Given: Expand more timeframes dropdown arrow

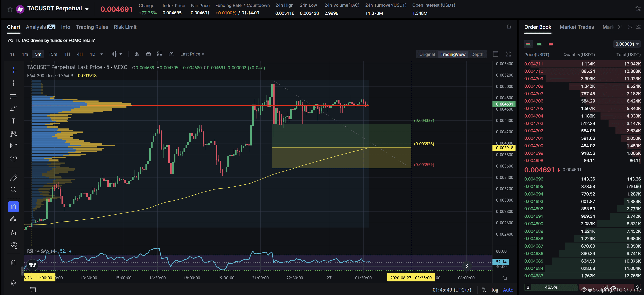Looking at the screenshot, I should click(x=102, y=54).
